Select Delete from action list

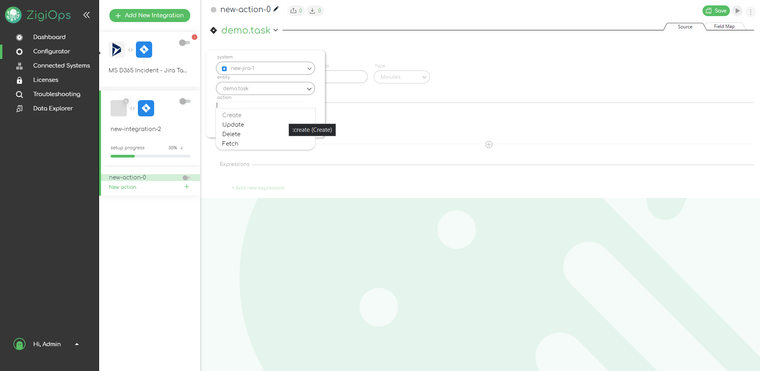[231, 134]
